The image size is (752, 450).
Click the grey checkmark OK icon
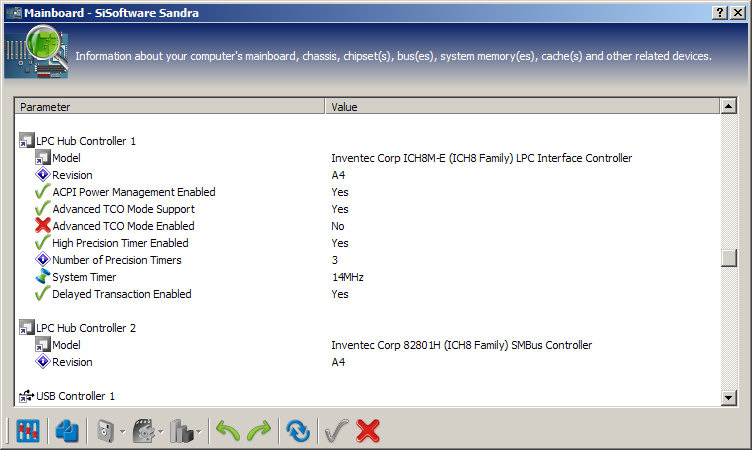pos(337,431)
